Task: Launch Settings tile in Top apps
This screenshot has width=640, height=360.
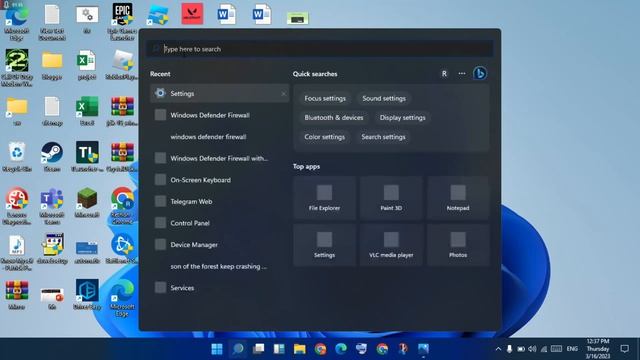Action: pyautogui.click(x=324, y=245)
